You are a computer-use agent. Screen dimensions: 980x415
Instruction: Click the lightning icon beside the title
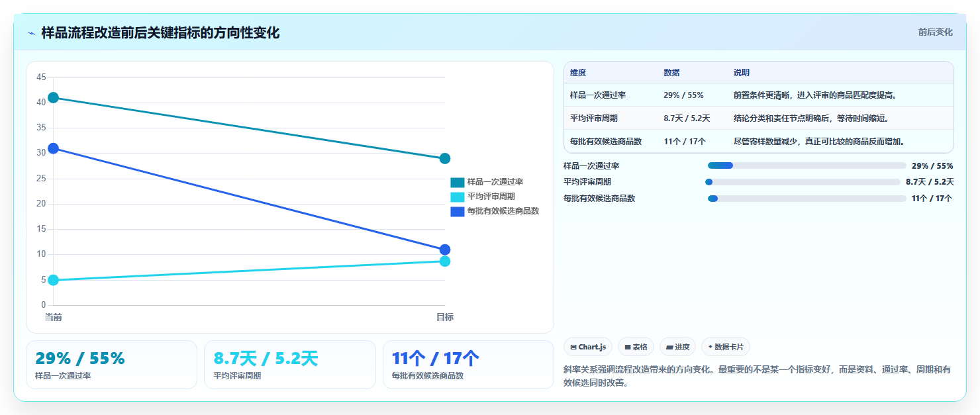pyautogui.click(x=31, y=32)
